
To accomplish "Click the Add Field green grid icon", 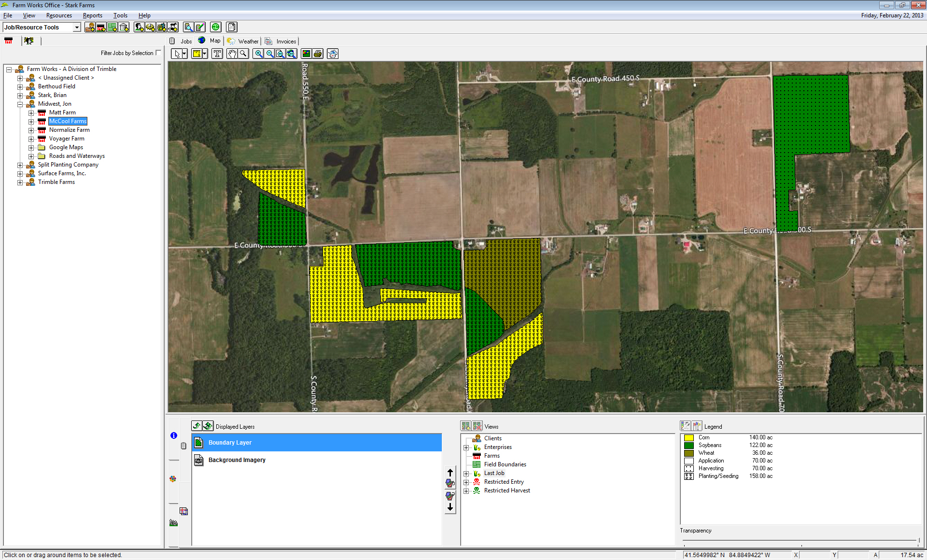I will click(x=112, y=27).
